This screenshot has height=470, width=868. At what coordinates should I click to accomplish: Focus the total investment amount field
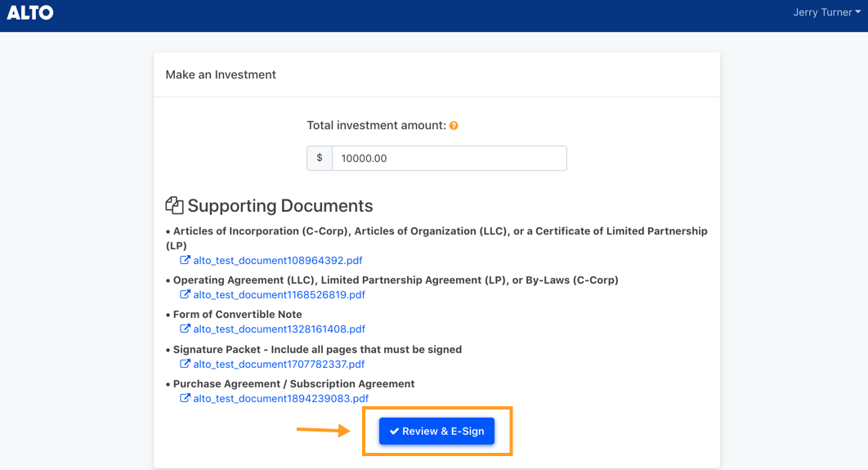pos(449,159)
